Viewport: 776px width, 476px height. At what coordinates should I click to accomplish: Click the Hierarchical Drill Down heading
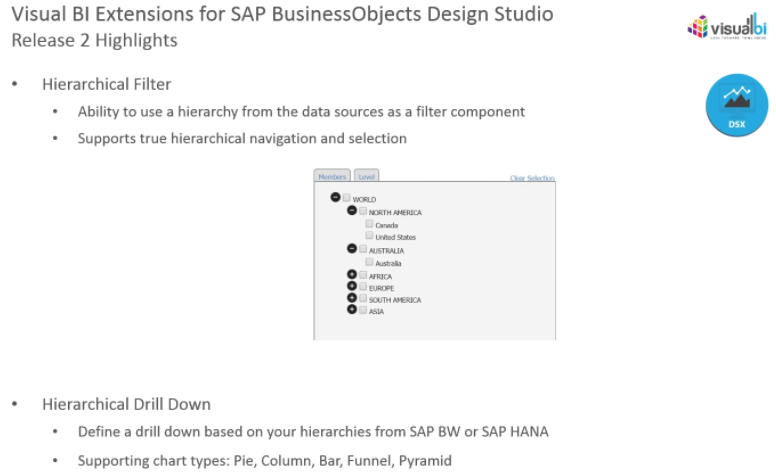(126, 404)
